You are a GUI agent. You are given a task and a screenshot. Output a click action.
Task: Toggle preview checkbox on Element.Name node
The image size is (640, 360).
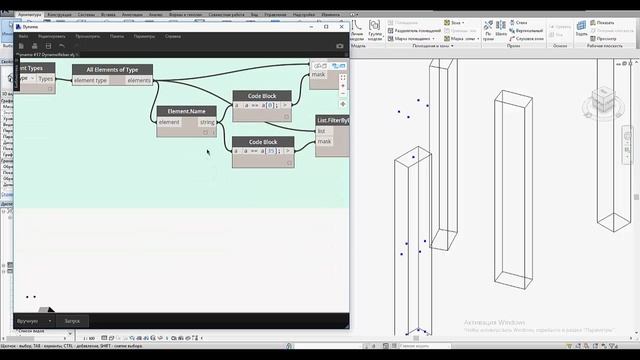(205, 132)
